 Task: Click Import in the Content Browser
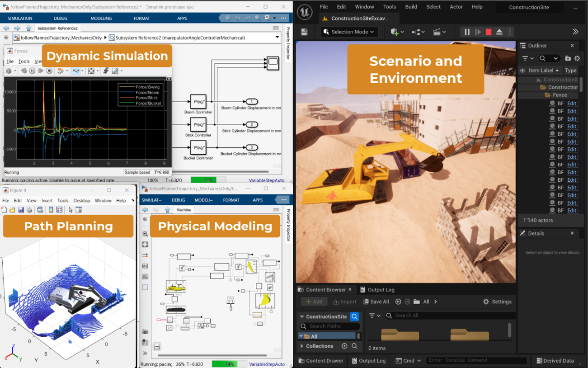tap(345, 302)
